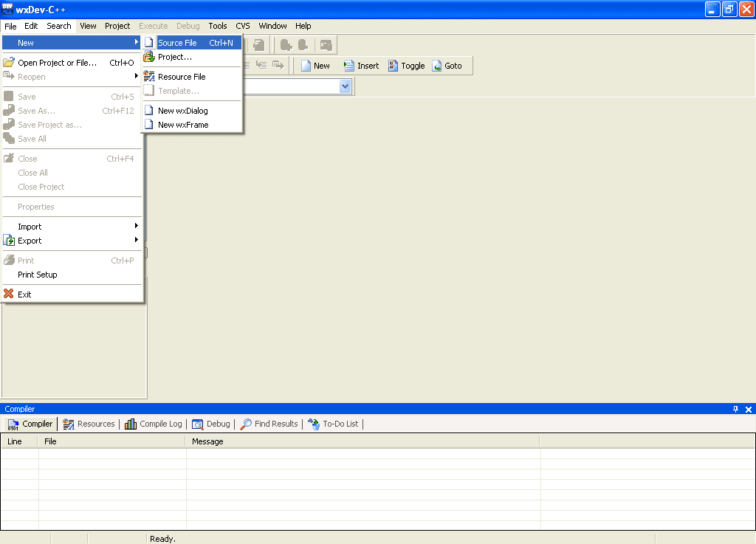The image size is (756, 544).
Task: Click the File column header
Action: click(x=112, y=441)
